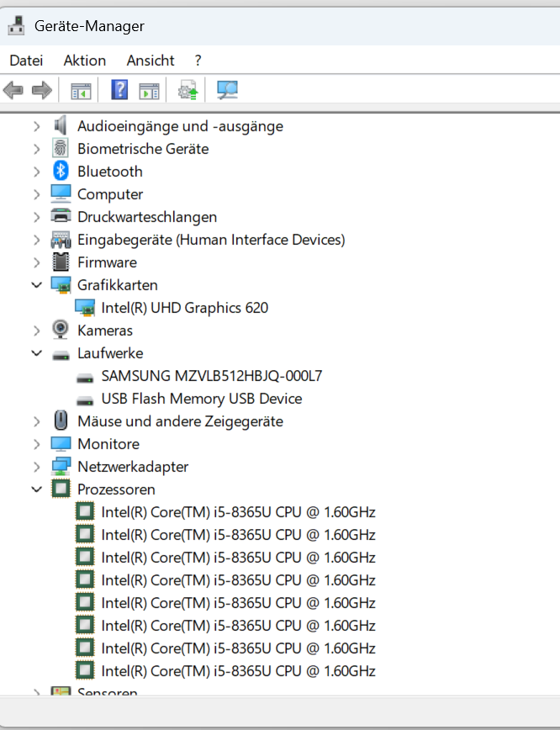
Task: Select USB Flash Memory USB Device
Action: pyautogui.click(x=202, y=399)
